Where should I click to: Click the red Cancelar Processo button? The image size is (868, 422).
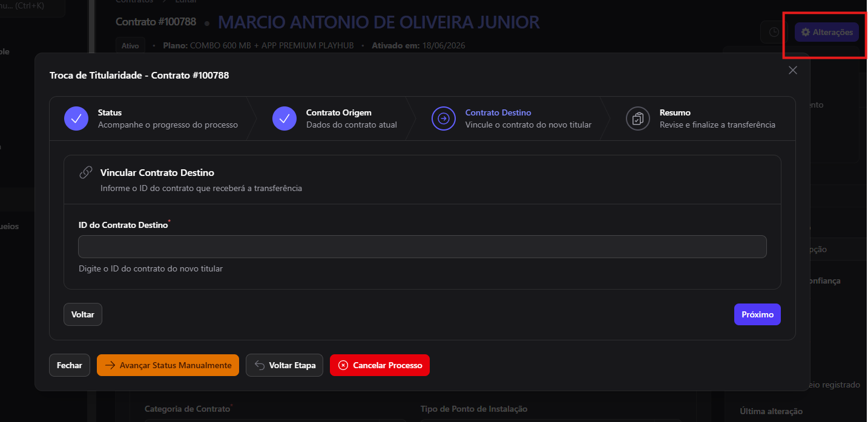(380, 365)
